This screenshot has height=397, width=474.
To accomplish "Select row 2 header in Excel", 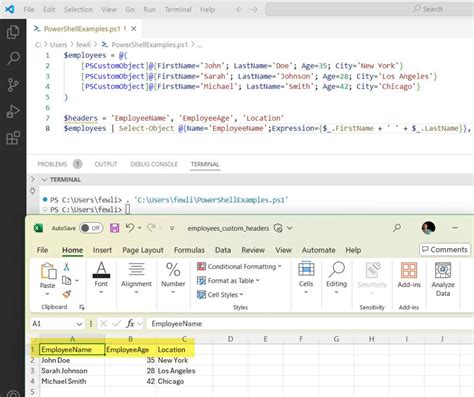I will (x=33, y=360).
